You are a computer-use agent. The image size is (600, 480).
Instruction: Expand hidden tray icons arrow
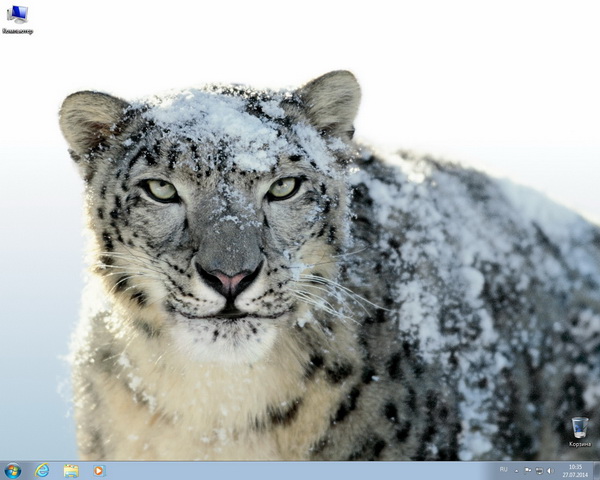[516, 470]
